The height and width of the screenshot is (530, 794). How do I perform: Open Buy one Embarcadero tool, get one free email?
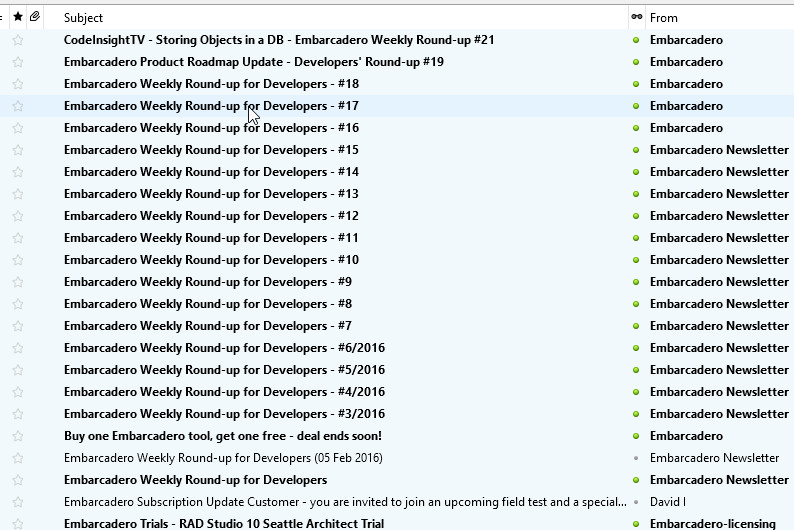coord(223,436)
